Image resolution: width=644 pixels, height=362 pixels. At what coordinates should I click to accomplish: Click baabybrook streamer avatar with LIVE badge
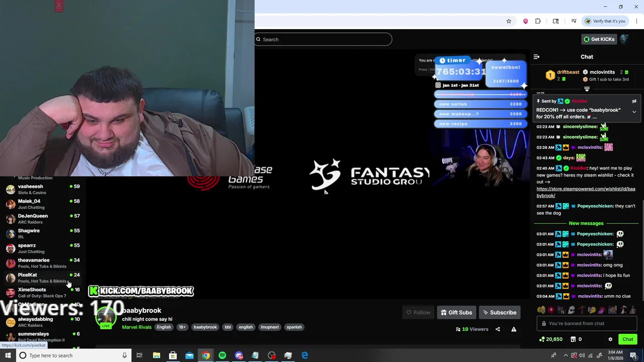pos(106,318)
